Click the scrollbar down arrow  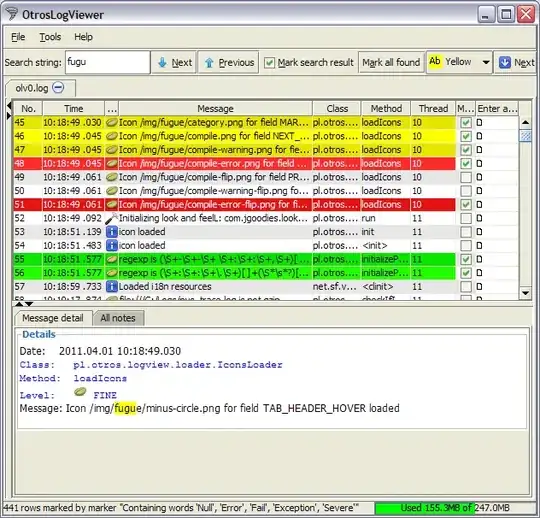pos(525,293)
